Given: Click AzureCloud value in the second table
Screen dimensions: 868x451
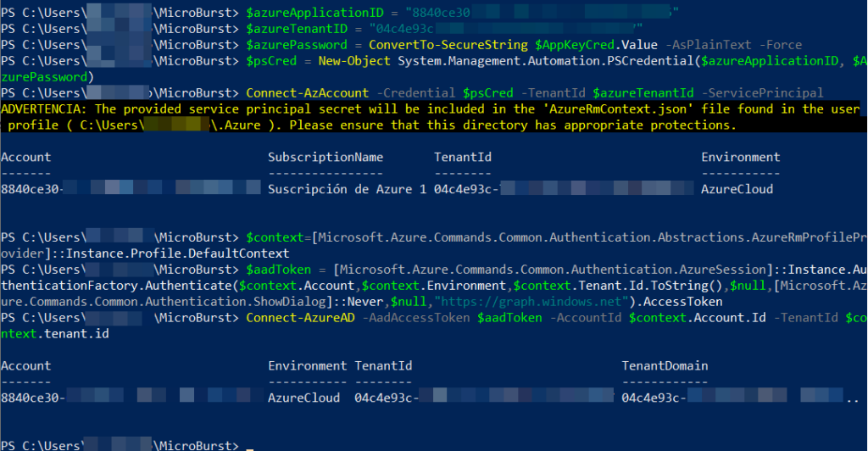Looking at the screenshot, I should (x=304, y=398).
